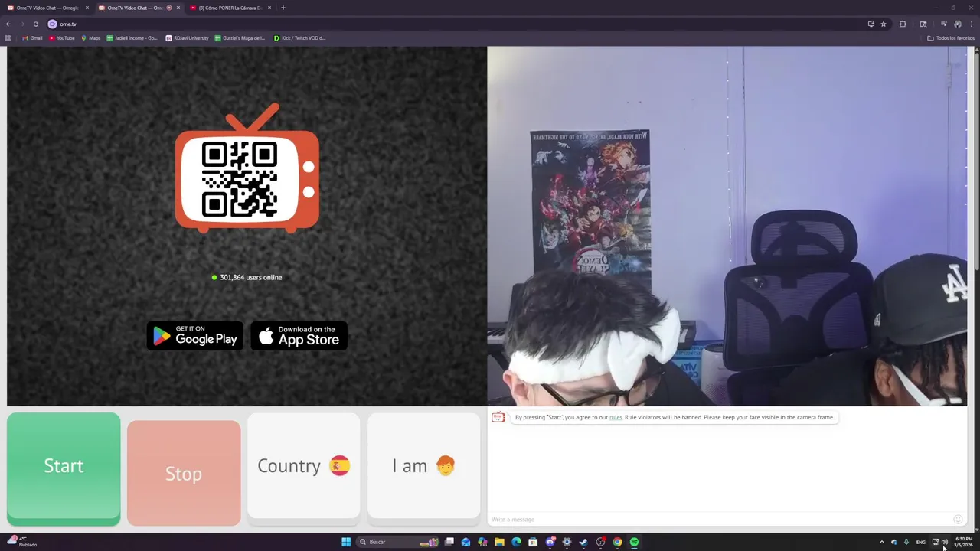Click the OmeTV QR code television logo

click(x=247, y=168)
